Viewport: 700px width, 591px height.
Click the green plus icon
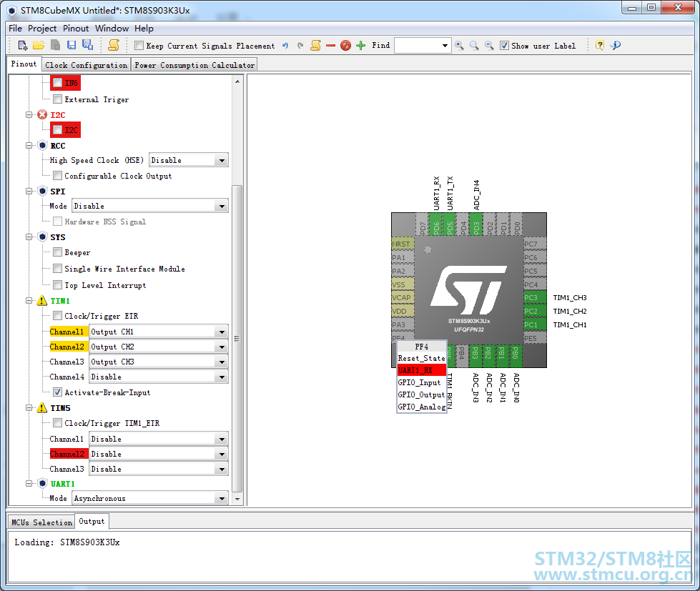click(x=360, y=46)
